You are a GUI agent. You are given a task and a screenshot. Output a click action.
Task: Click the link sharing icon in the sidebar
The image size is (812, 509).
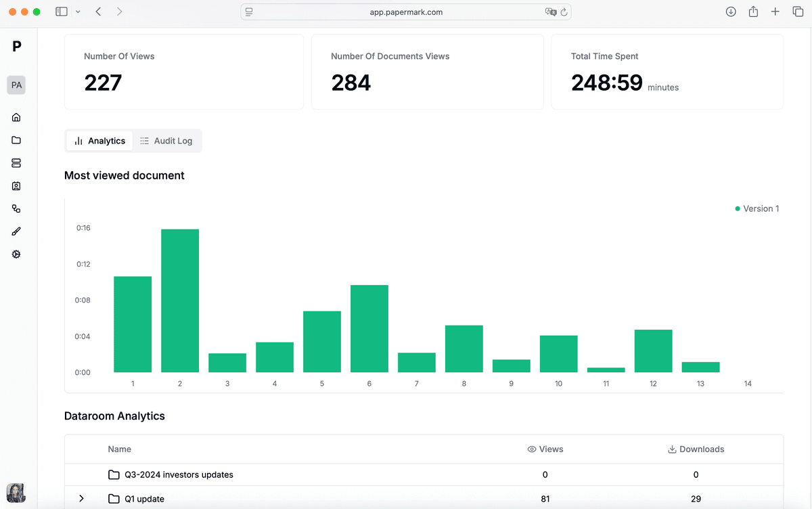16,208
